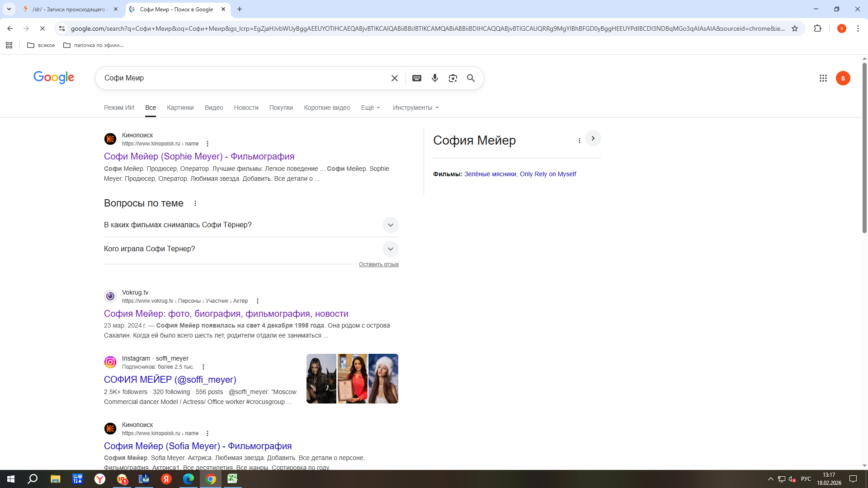Image resolution: width=868 pixels, height=488 pixels.
Task: View site information in the address bar
Action: click(62, 28)
